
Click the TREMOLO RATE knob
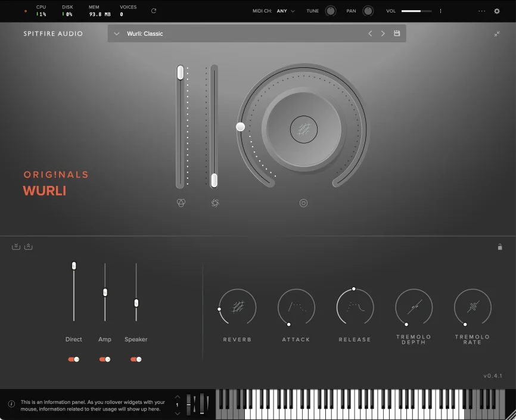(473, 307)
